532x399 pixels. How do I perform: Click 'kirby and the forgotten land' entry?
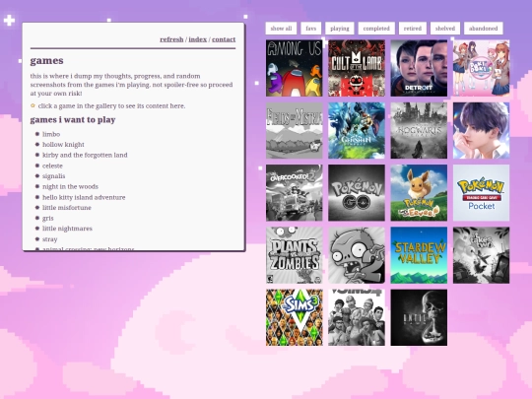click(x=85, y=155)
